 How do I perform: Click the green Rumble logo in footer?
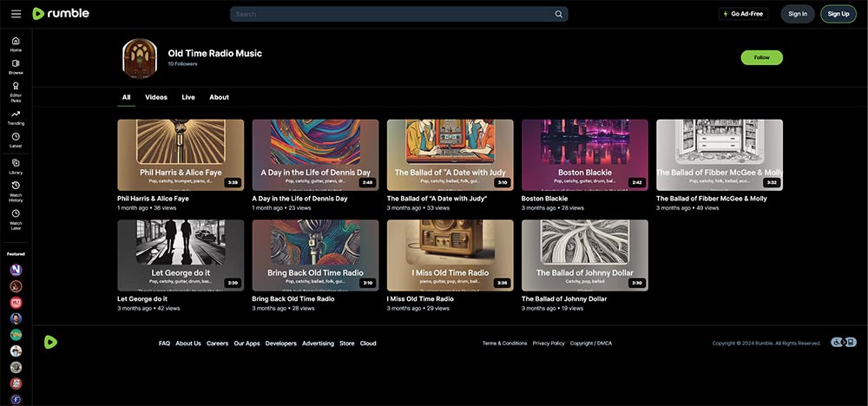(x=50, y=343)
